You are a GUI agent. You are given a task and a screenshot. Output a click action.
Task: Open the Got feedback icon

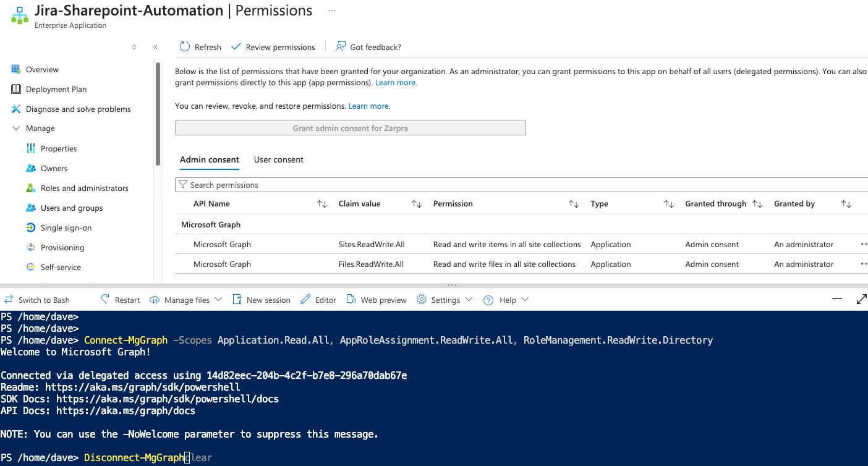tap(341, 47)
